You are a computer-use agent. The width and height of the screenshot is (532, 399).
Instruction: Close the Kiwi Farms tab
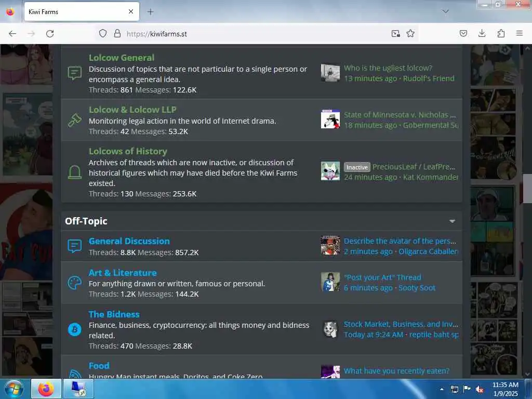[x=131, y=11]
